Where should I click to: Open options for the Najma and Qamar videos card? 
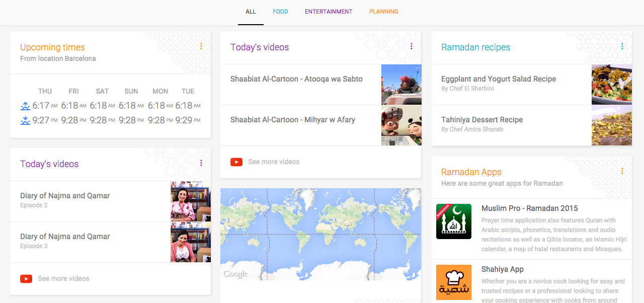201,163
